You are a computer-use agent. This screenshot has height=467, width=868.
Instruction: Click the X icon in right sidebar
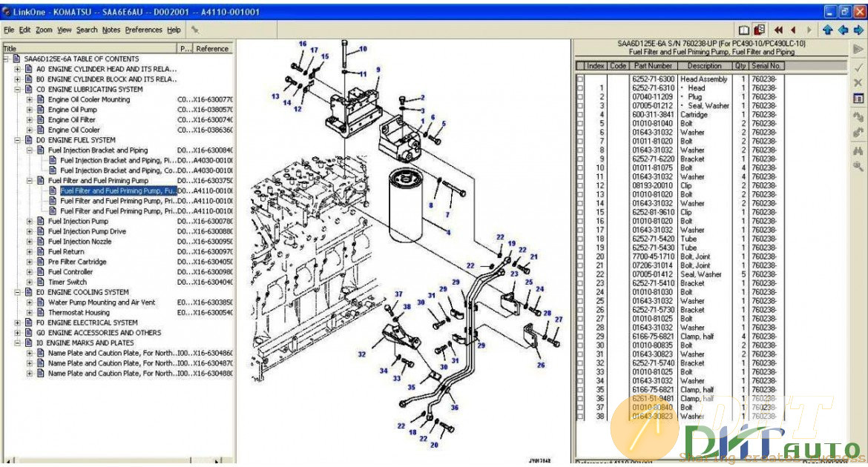pyautogui.click(x=858, y=82)
